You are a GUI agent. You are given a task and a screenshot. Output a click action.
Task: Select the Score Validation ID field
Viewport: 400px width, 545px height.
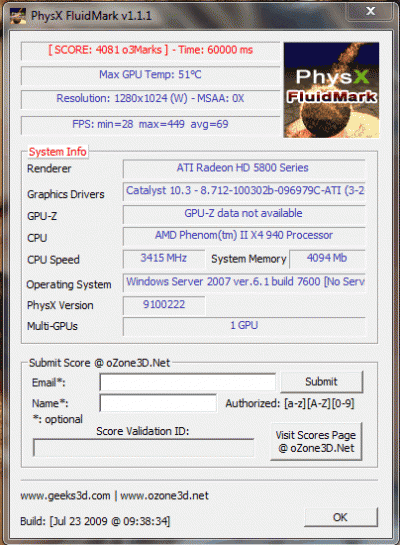(144, 448)
